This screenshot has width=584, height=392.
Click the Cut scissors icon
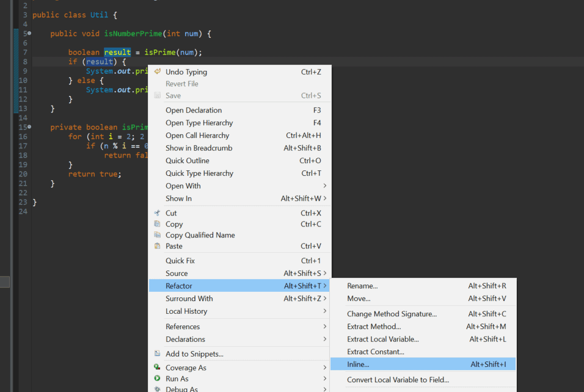(x=157, y=213)
